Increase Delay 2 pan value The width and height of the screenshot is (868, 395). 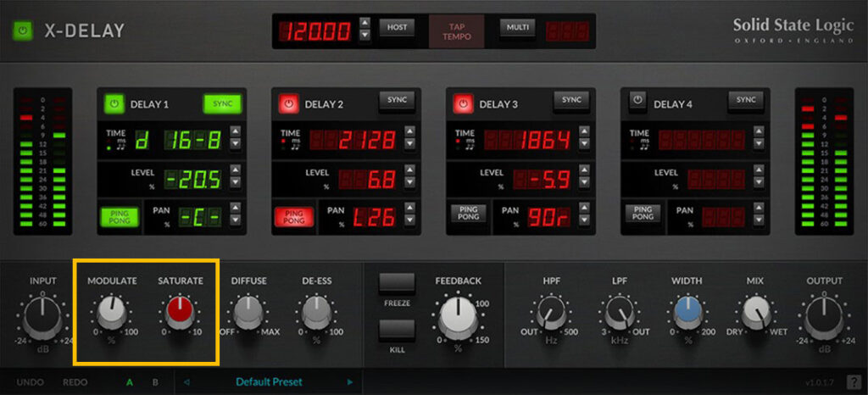coord(409,208)
